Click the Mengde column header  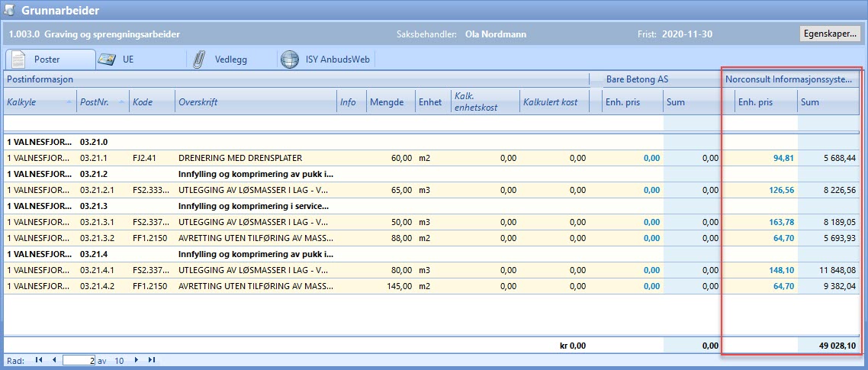tap(391, 102)
